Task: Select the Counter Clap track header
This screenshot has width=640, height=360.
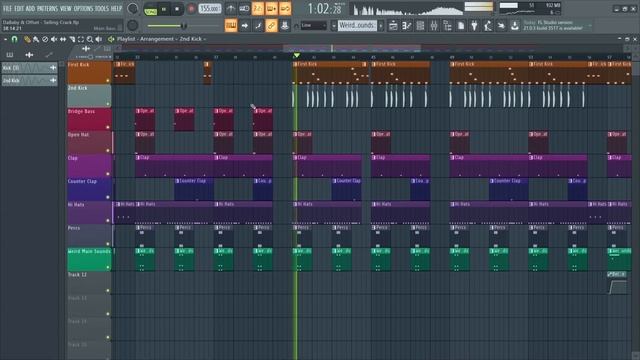Action: [x=89, y=189]
